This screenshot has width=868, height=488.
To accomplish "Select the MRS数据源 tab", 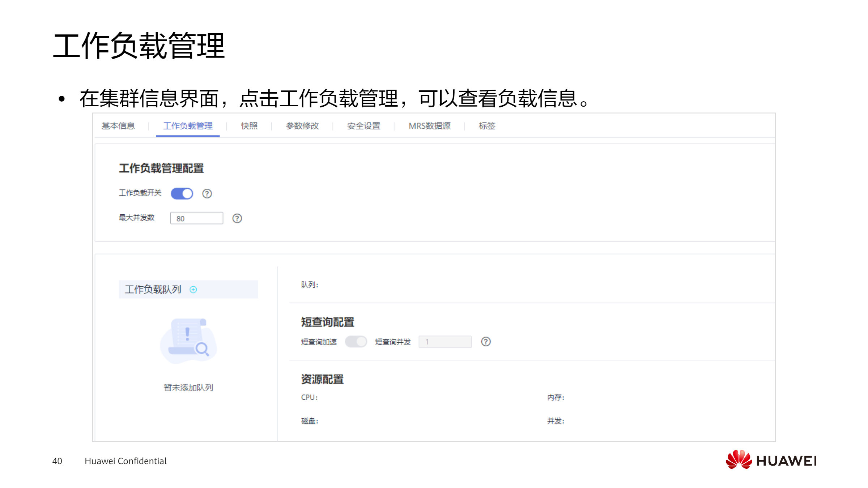I will pyautogui.click(x=429, y=126).
